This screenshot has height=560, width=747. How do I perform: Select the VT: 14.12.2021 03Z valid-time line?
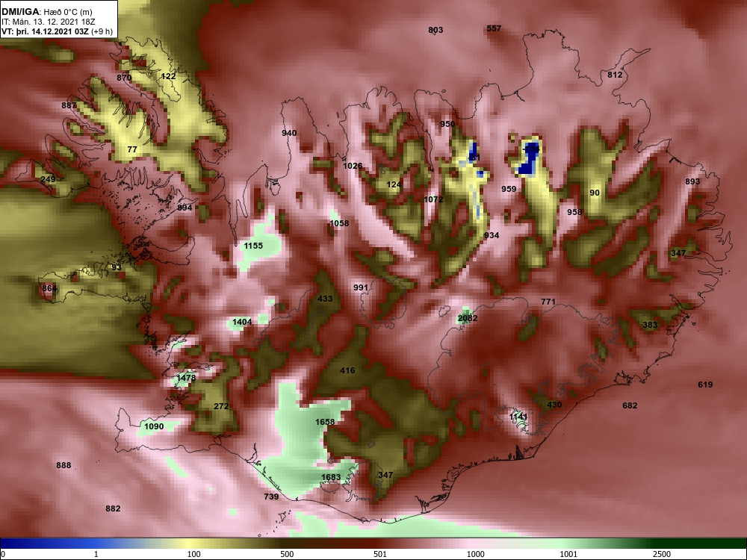(44, 32)
